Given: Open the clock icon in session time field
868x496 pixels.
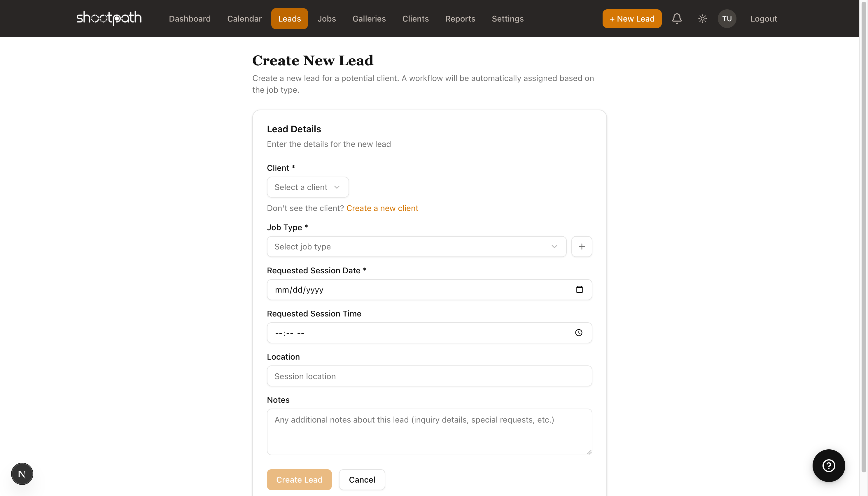Looking at the screenshot, I should coord(579,333).
